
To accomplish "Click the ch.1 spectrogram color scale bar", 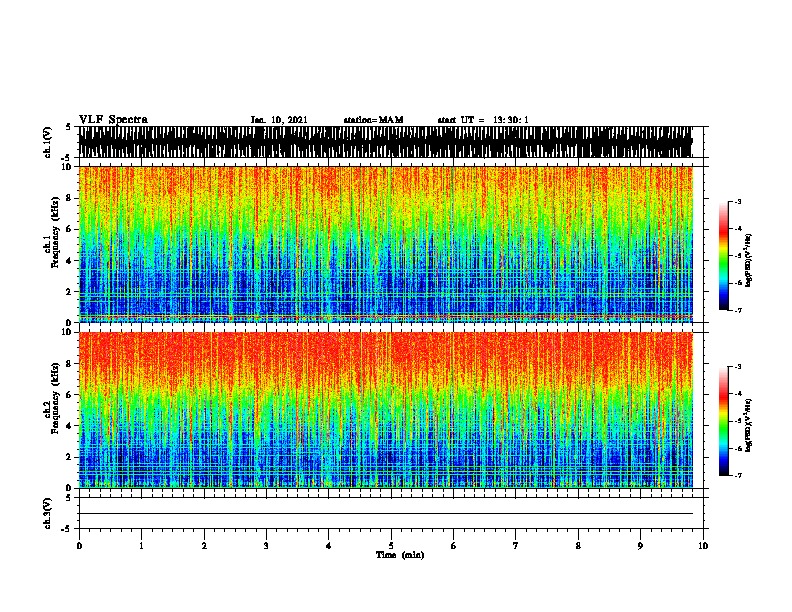I will tap(723, 256).
